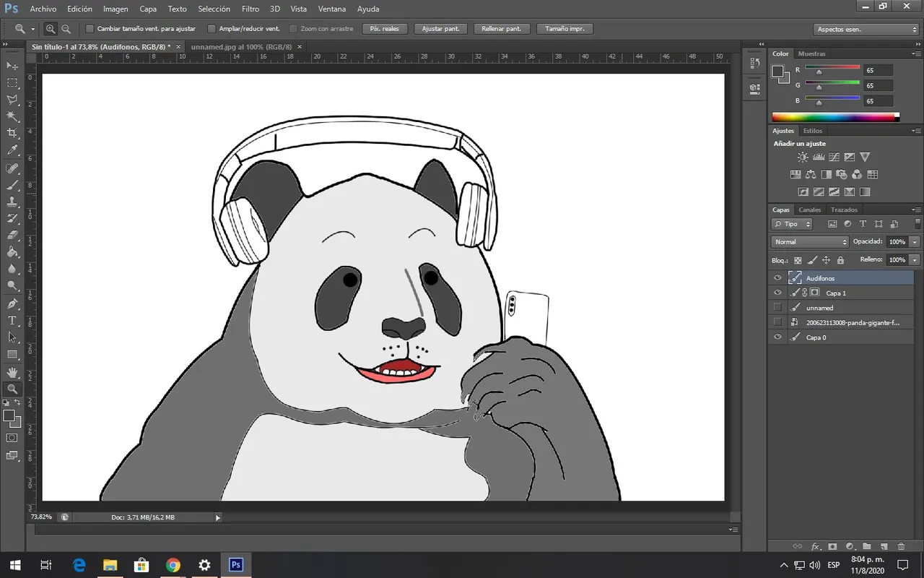
Task: Select the Polygonal Lasso tool
Action: point(12,100)
